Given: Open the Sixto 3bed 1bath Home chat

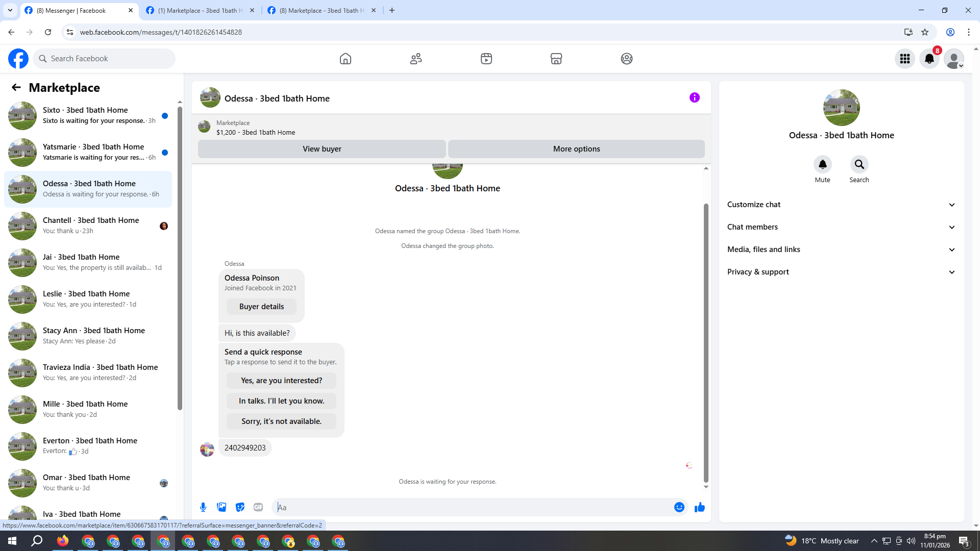Looking at the screenshot, I should click(88, 116).
